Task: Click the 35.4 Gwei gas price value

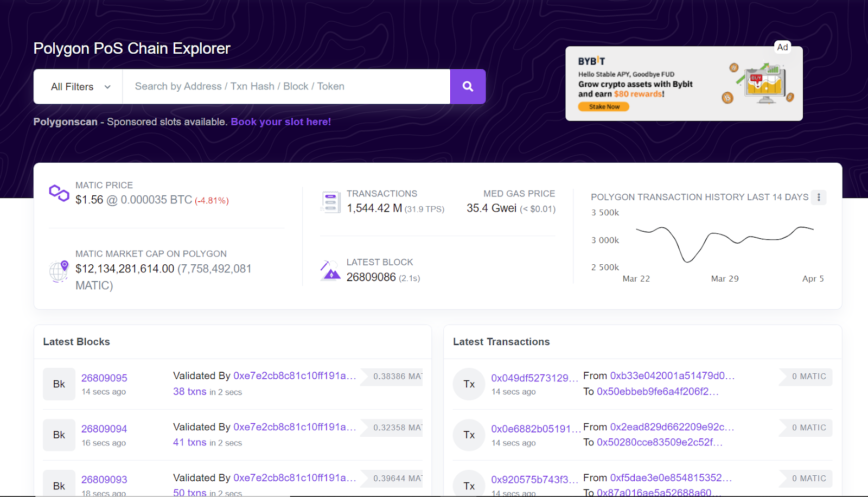Action: coord(492,208)
